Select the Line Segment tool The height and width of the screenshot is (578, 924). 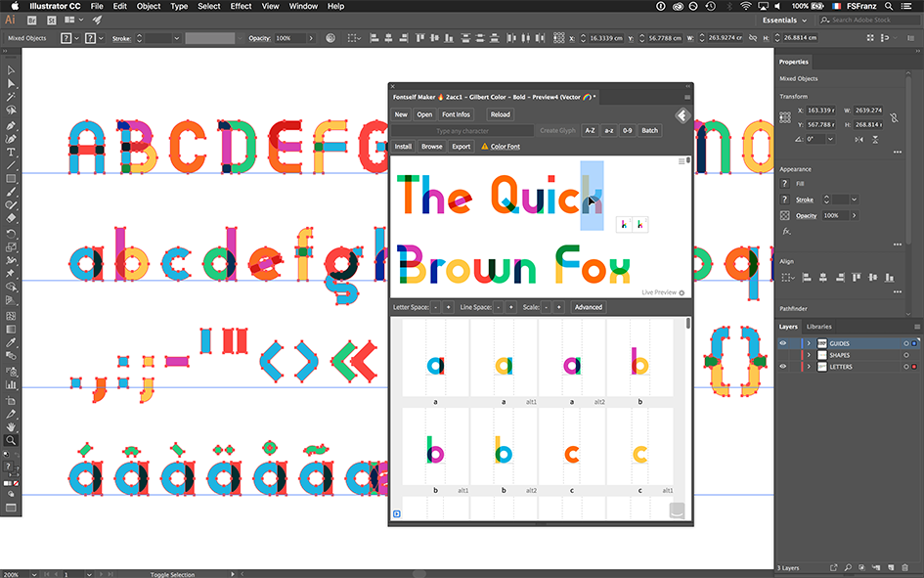tap(11, 165)
